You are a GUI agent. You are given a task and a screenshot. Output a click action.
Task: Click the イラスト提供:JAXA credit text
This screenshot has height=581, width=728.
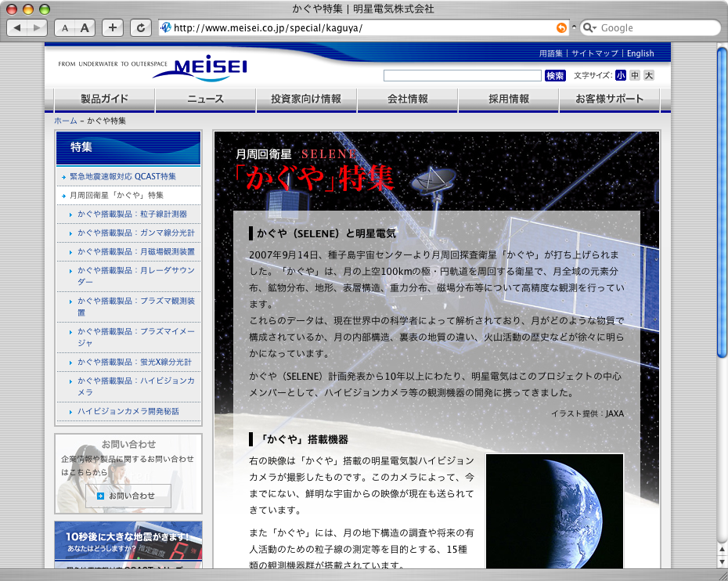(x=587, y=413)
